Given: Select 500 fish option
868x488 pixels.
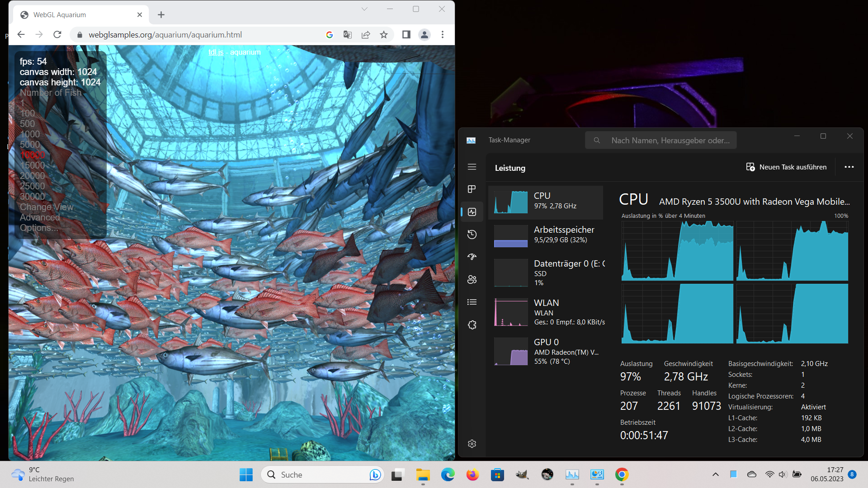Looking at the screenshot, I should [x=27, y=124].
